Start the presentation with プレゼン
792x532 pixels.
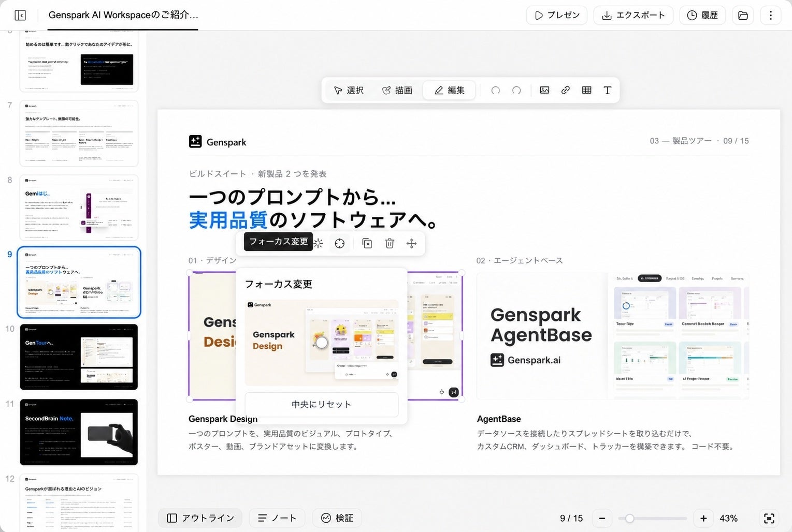click(x=557, y=15)
